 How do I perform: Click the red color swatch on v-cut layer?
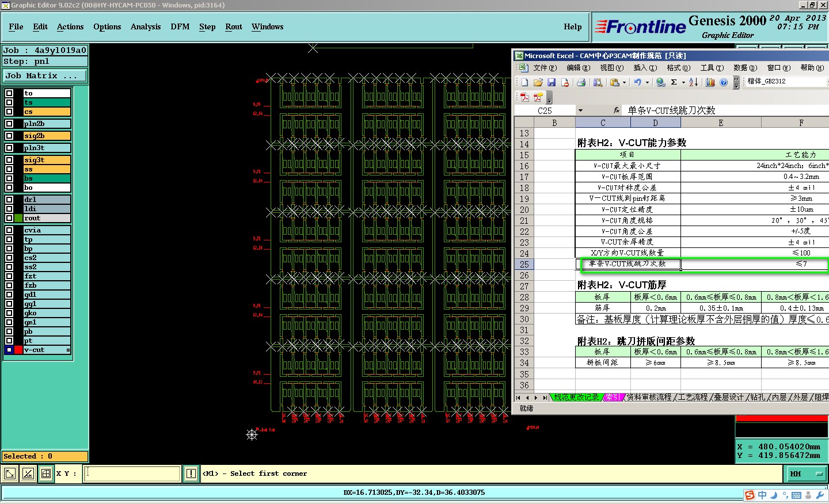pyautogui.click(x=18, y=350)
